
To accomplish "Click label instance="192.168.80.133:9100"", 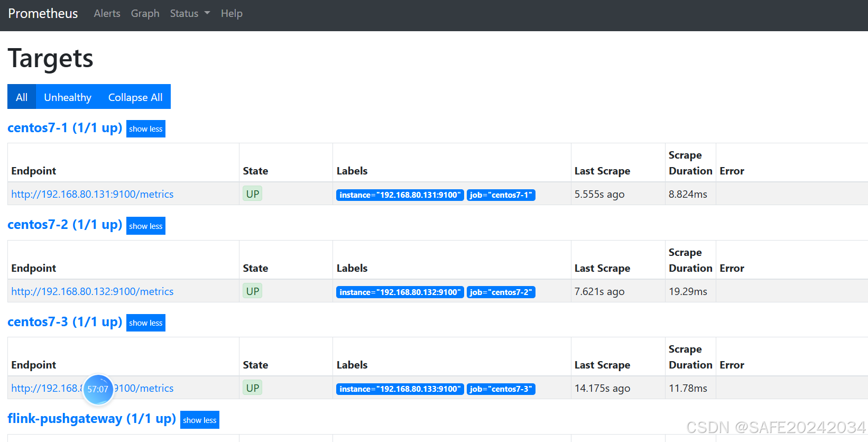I will click(x=400, y=389).
